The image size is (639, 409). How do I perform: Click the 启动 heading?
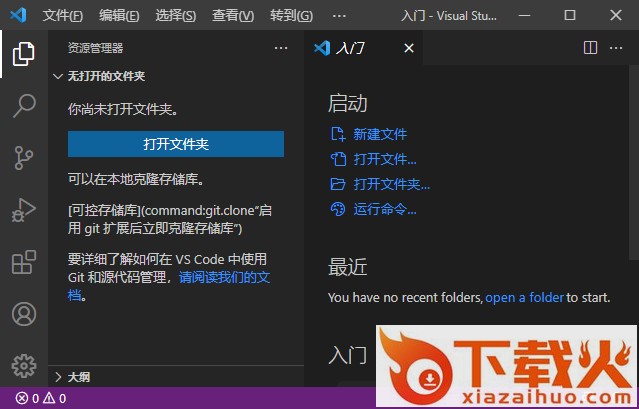(348, 103)
